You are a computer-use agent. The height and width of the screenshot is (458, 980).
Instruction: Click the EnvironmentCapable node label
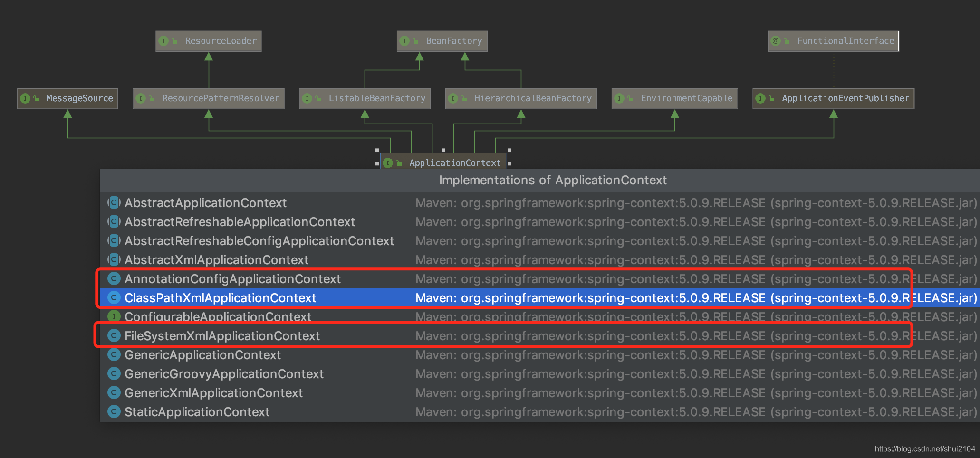(x=687, y=98)
